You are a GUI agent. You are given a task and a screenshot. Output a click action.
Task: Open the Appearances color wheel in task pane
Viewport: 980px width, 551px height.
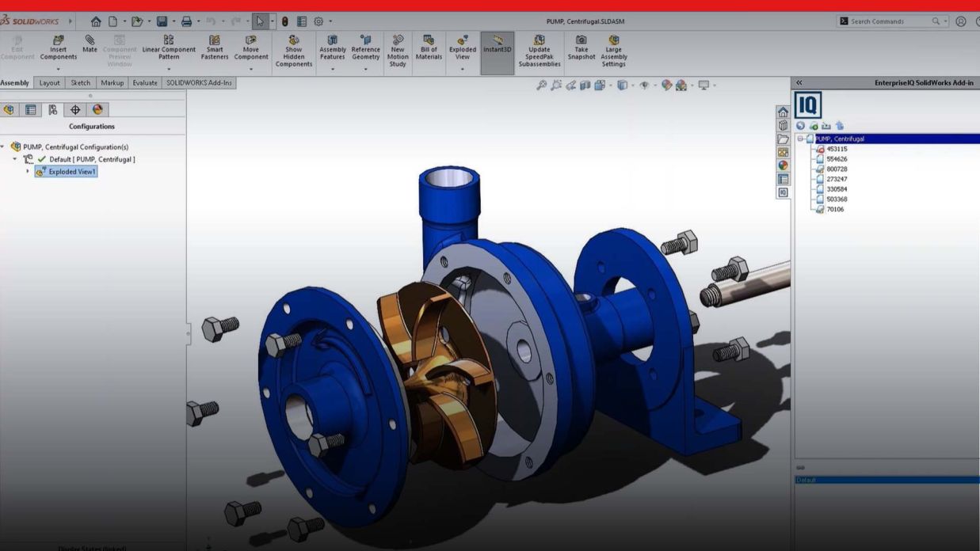pos(783,165)
